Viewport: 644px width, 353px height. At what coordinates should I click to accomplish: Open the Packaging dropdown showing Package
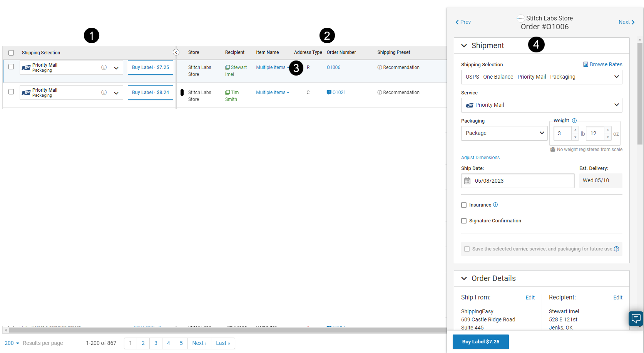click(x=504, y=133)
